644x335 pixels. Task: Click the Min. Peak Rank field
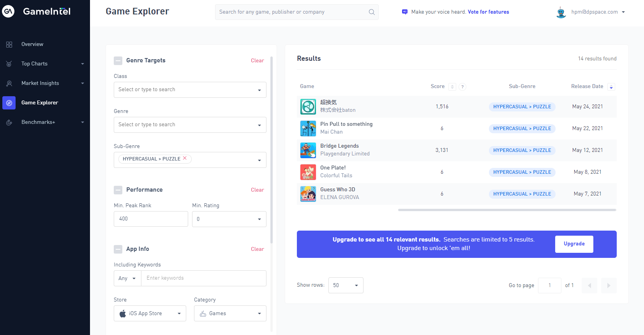[x=151, y=219]
